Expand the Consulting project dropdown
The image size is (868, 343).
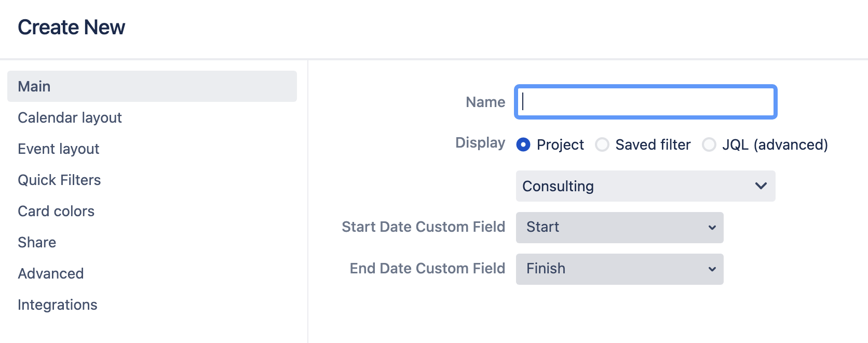[x=645, y=186]
